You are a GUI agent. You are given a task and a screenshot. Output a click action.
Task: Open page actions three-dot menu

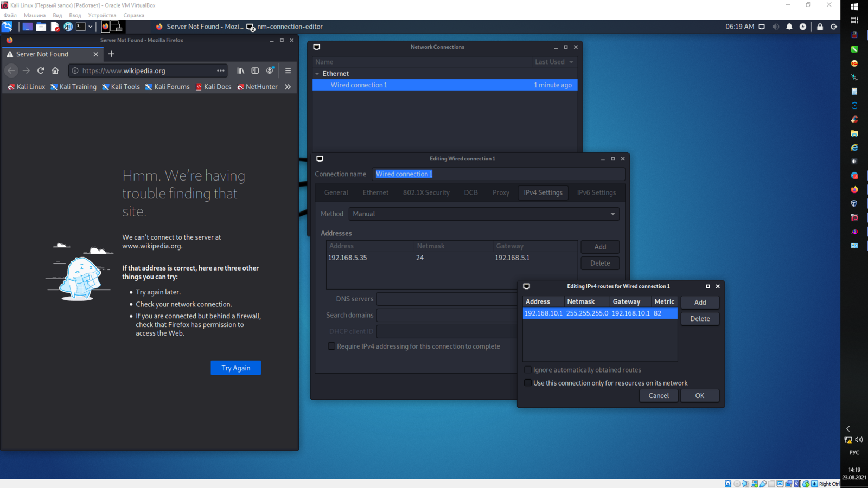point(221,70)
